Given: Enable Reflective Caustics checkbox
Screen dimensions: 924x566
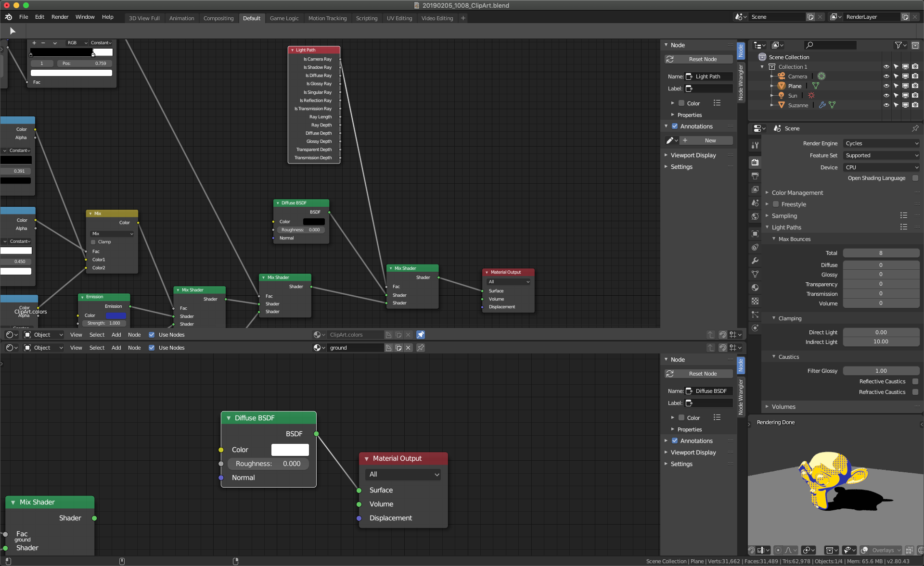Looking at the screenshot, I should click(915, 381).
